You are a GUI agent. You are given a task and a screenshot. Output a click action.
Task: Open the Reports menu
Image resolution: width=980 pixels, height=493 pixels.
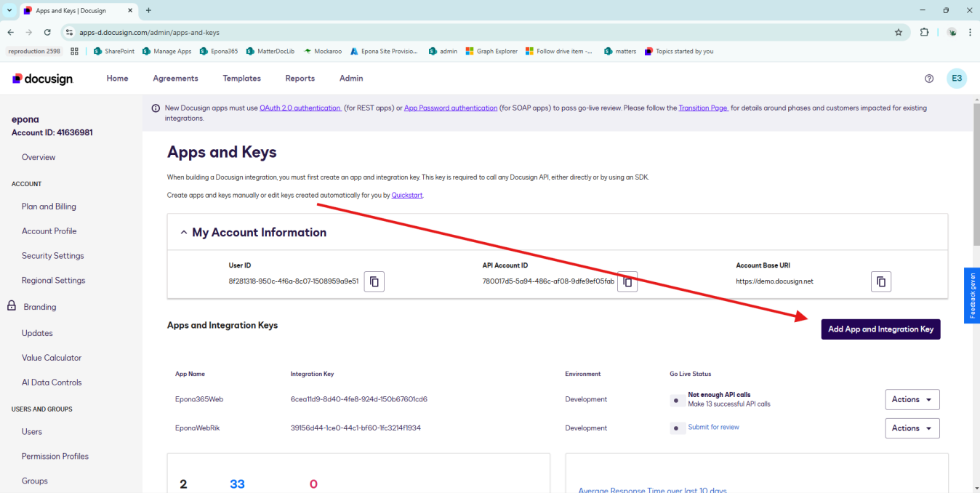pyautogui.click(x=300, y=79)
